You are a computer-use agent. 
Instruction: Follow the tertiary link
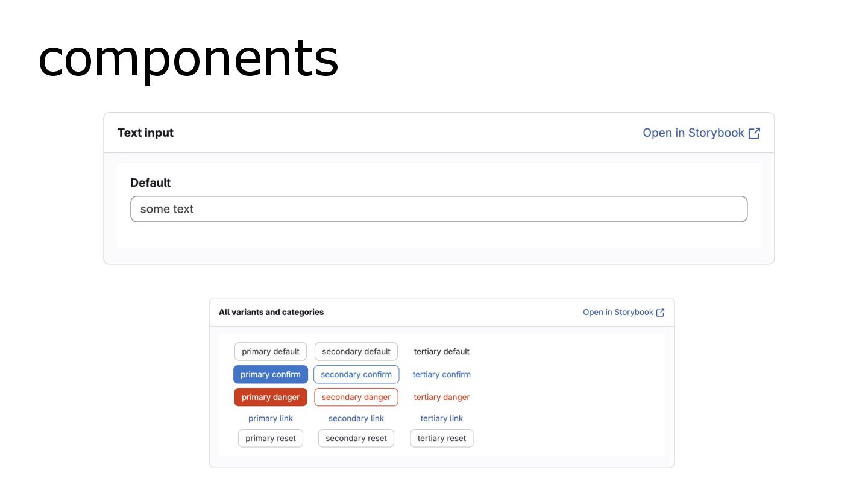pos(441,419)
